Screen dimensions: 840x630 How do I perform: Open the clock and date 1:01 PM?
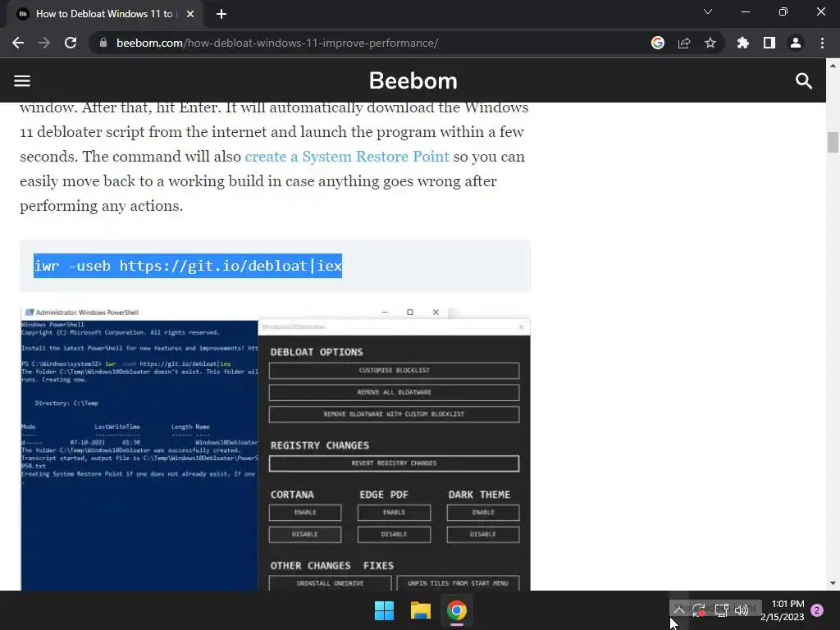click(783, 610)
